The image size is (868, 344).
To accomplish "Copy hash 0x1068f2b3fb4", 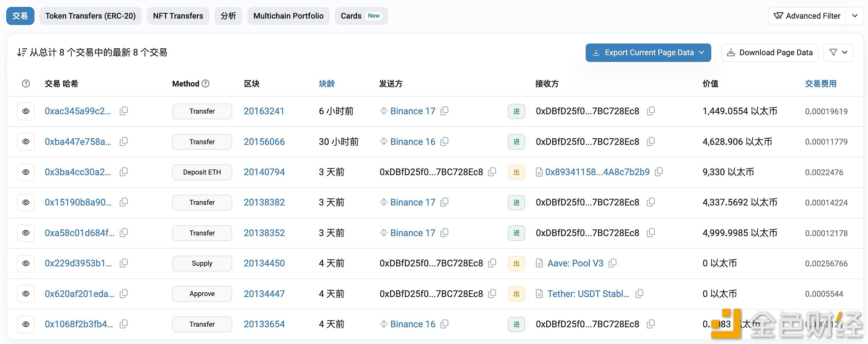I will pyautogui.click(x=124, y=324).
